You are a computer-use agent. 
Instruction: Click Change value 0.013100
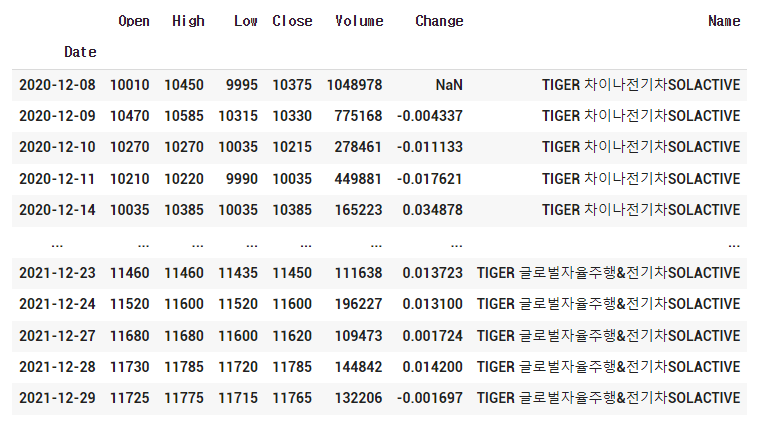pos(433,304)
